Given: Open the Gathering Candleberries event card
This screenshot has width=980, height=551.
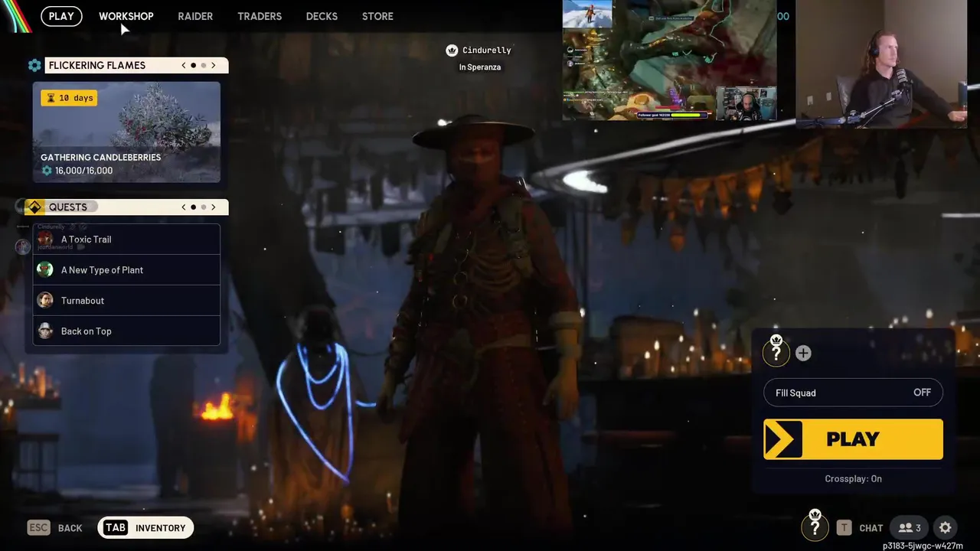Looking at the screenshot, I should (x=126, y=132).
